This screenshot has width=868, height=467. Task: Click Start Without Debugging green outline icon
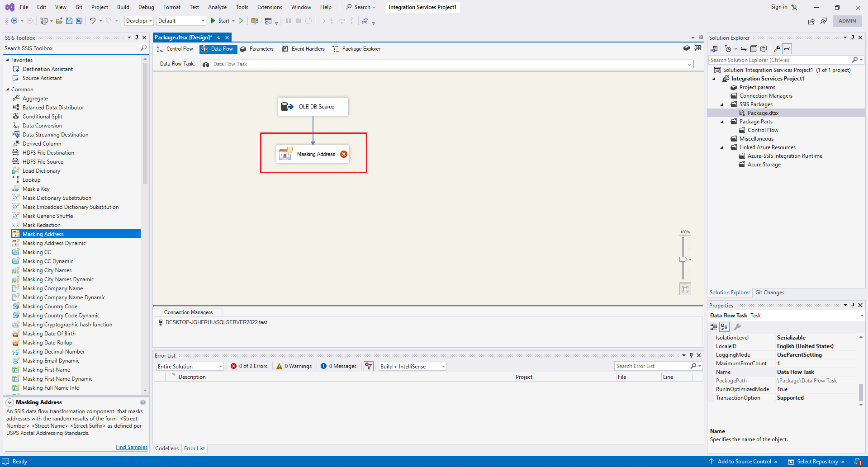pyautogui.click(x=241, y=21)
